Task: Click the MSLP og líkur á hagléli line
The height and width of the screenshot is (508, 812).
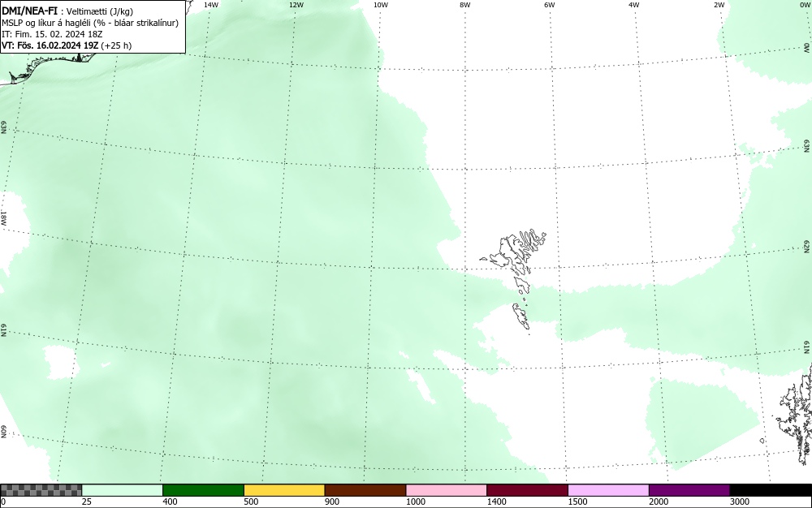Action: [x=90, y=23]
